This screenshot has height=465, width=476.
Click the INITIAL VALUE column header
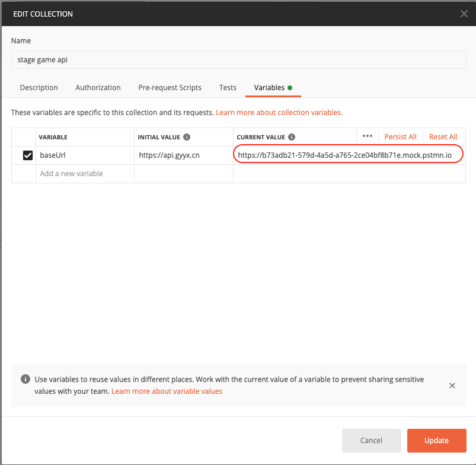pos(159,137)
